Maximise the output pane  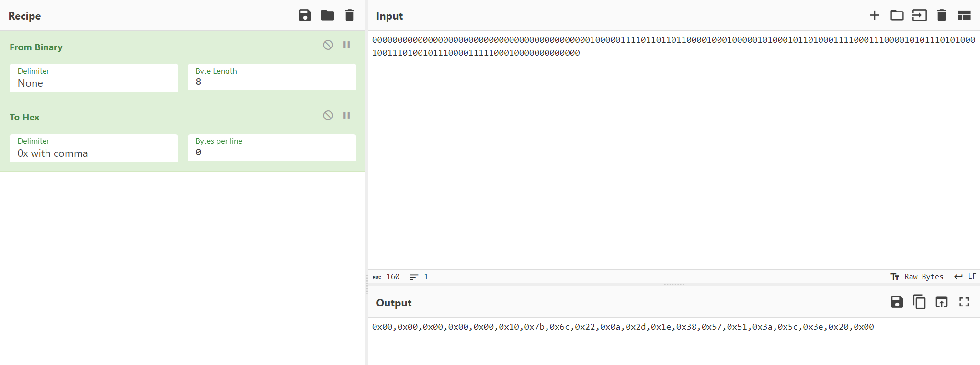964,302
